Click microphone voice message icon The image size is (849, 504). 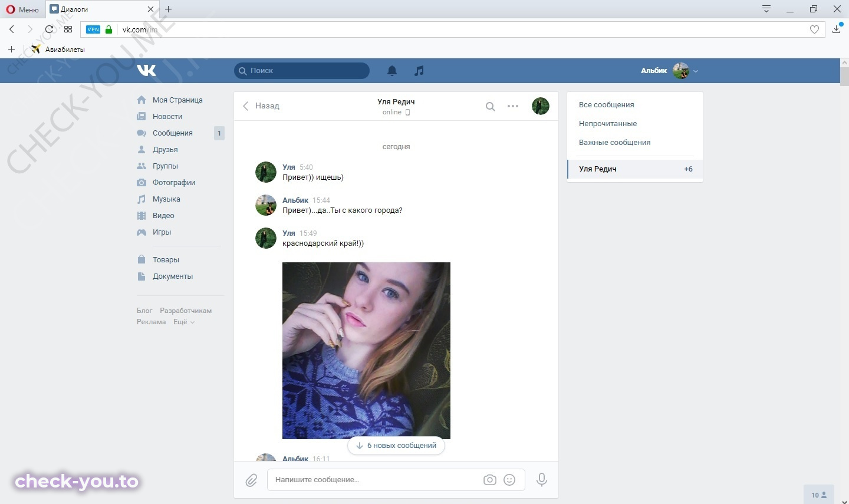pyautogui.click(x=542, y=480)
